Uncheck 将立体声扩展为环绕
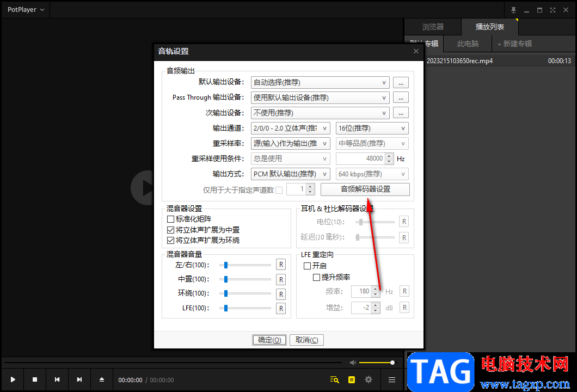Image resolution: width=577 pixels, height=392 pixels. 171,240
